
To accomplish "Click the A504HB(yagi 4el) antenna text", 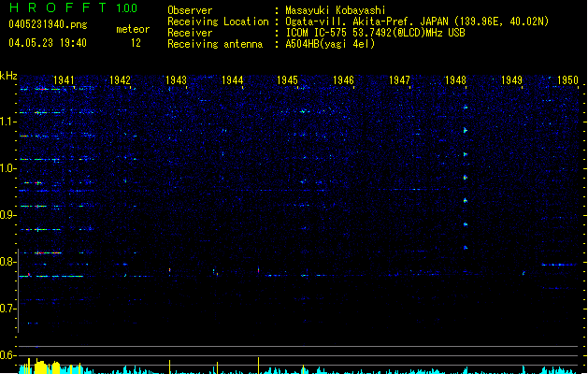I will pyautogui.click(x=330, y=44).
